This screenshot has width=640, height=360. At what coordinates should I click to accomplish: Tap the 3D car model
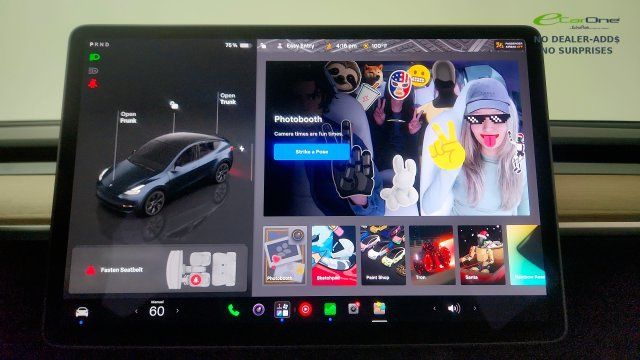[x=165, y=173]
